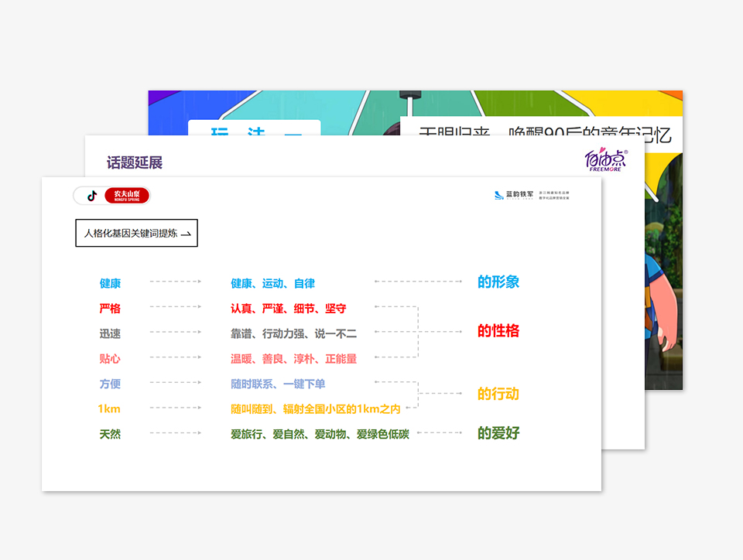Select the 人格化基因关键词提炼 title box
Screen dimensions: 743x560
click(136, 233)
